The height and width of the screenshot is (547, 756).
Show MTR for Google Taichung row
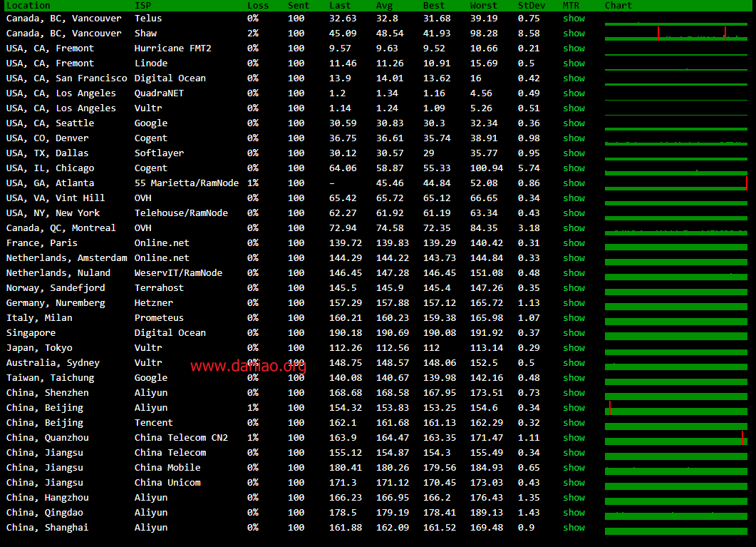pos(574,378)
